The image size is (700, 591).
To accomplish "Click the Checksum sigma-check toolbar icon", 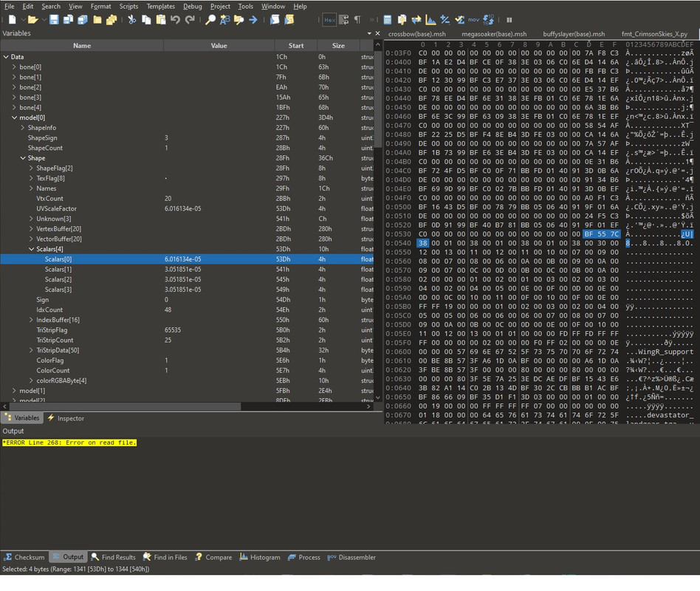I will (x=459, y=20).
